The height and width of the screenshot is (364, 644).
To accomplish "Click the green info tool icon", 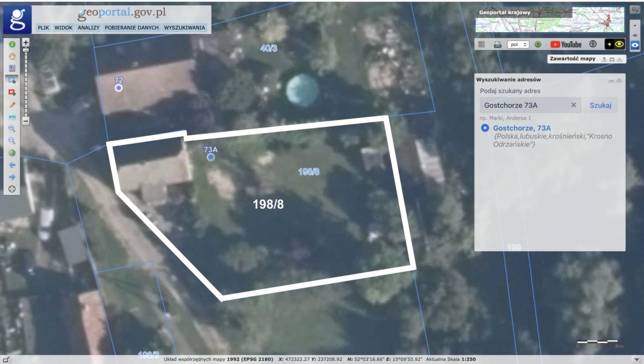I will [x=12, y=44].
